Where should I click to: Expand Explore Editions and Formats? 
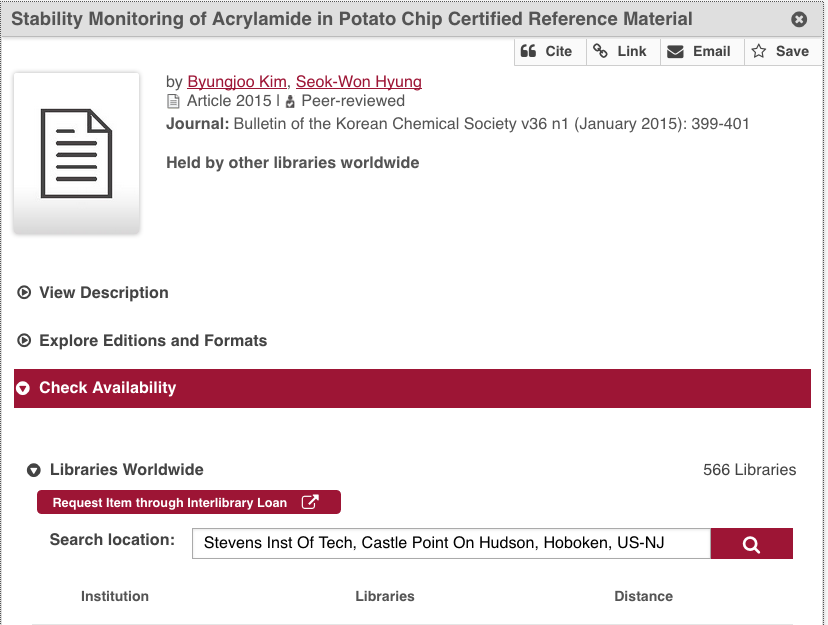coord(142,340)
